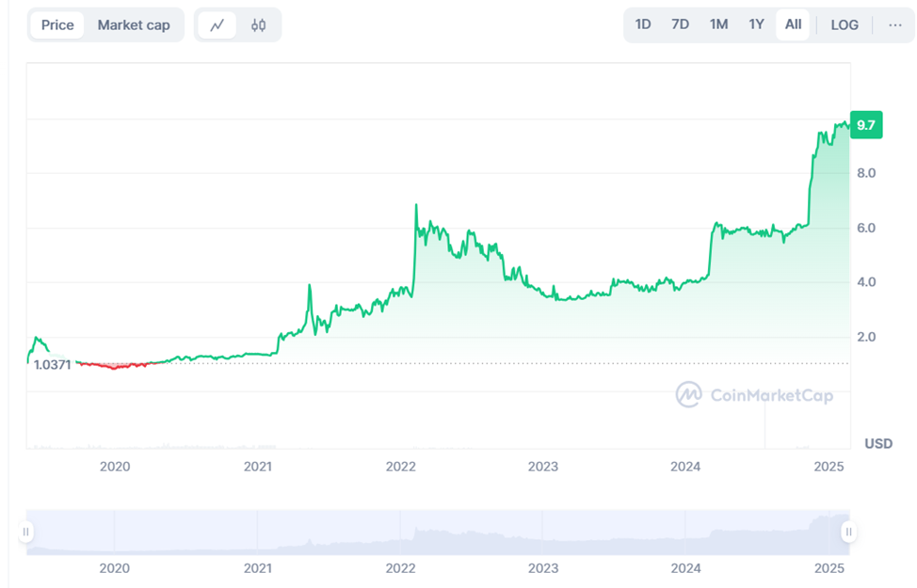Click the 2021 label on chart axis

[x=258, y=466]
